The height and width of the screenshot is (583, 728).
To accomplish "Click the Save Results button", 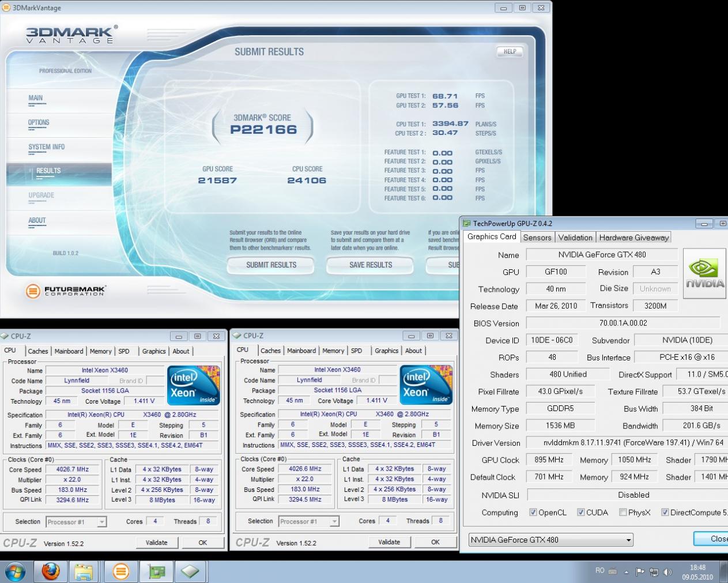I will pyautogui.click(x=371, y=265).
